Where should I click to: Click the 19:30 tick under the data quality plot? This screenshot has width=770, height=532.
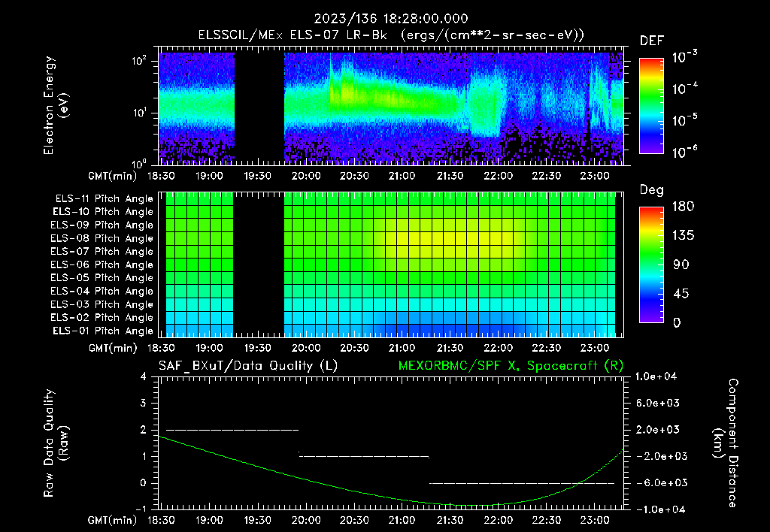[x=257, y=520]
